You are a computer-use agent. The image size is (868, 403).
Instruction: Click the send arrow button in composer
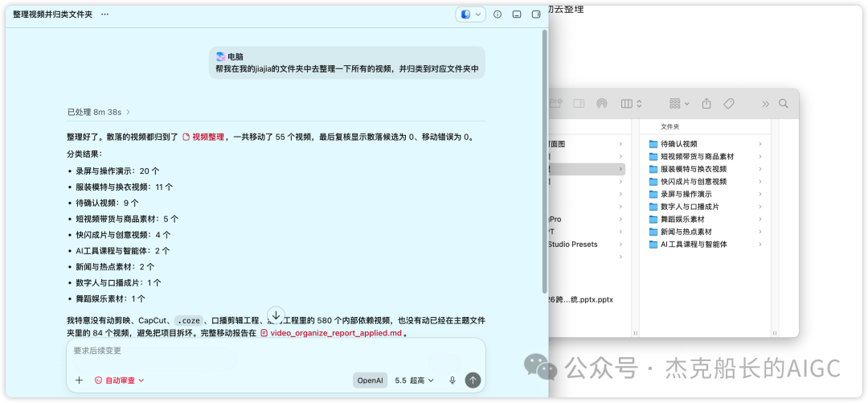473,380
